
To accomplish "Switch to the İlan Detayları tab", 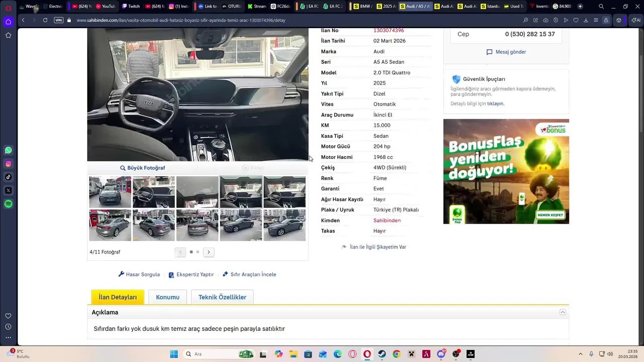I will pyautogui.click(x=118, y=297).
